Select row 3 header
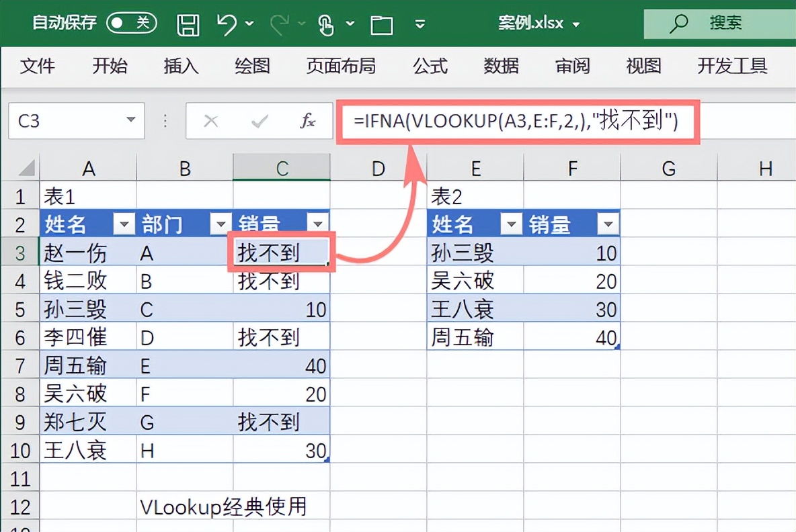 click(x=19, y=253)
